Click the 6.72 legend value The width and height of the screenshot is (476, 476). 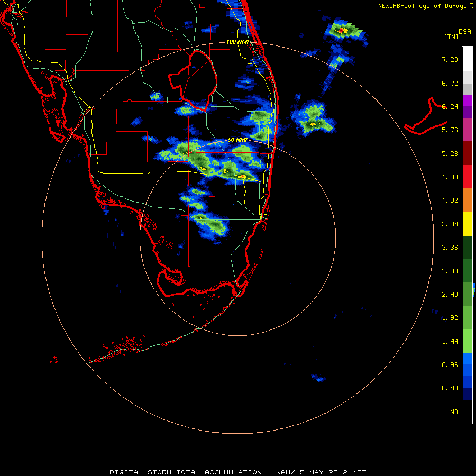pos(450,83)
